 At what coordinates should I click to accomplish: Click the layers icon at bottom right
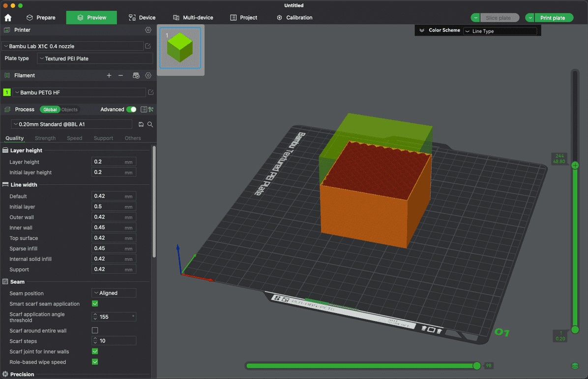click(575, 366)
